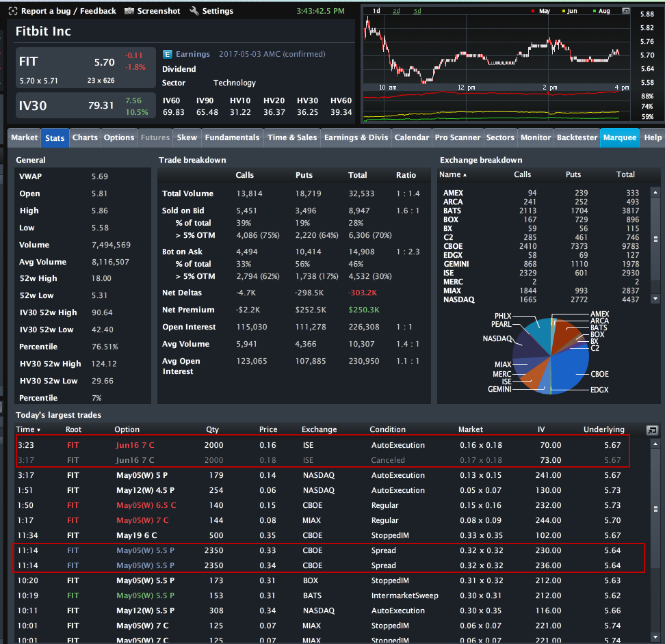Switch to Earnings & Divis tab

click(x=356, y=137)
